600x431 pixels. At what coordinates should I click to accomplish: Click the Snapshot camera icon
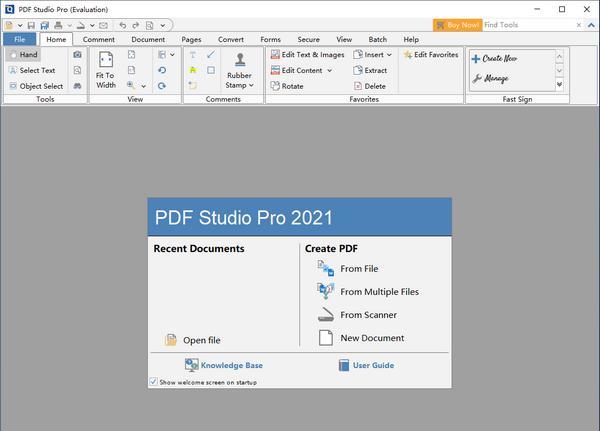tap(77, 55)
